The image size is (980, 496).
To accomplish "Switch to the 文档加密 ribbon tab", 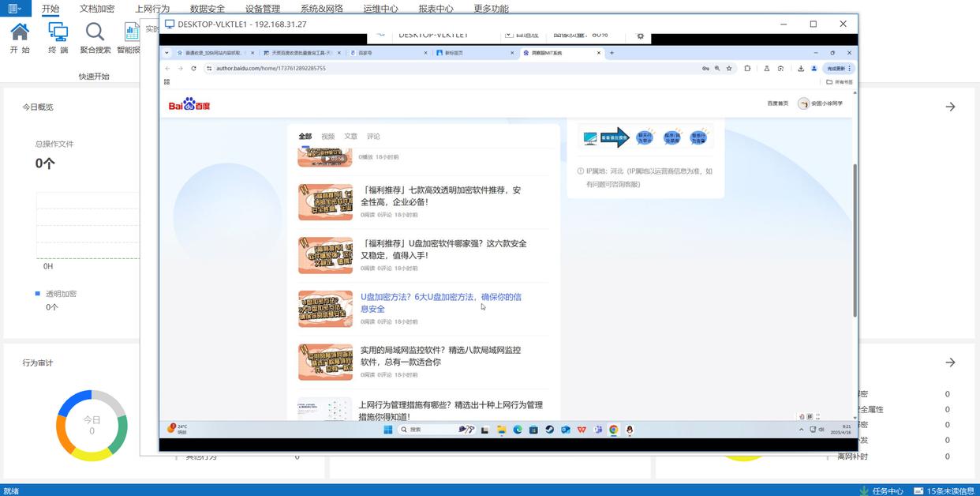I will (97, 9).
